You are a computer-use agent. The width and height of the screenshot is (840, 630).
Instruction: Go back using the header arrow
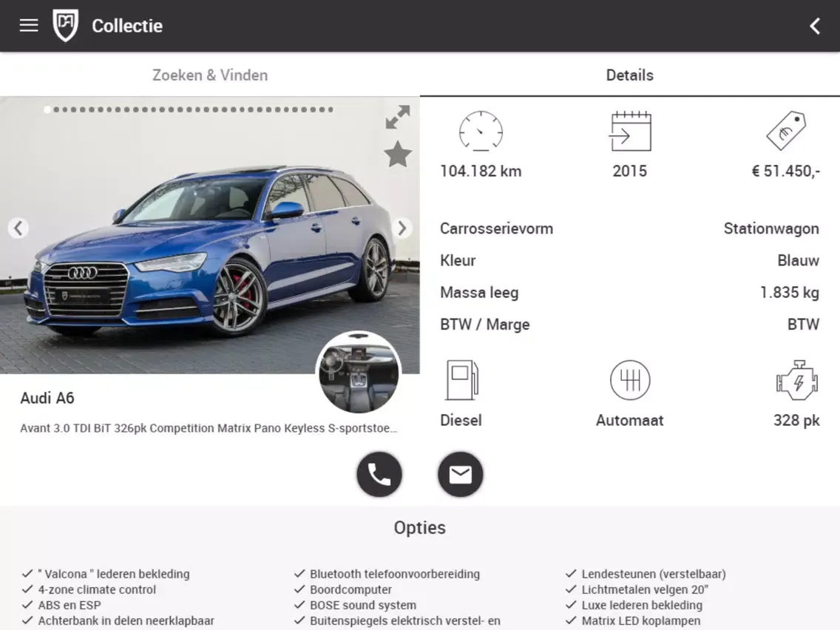815,26
